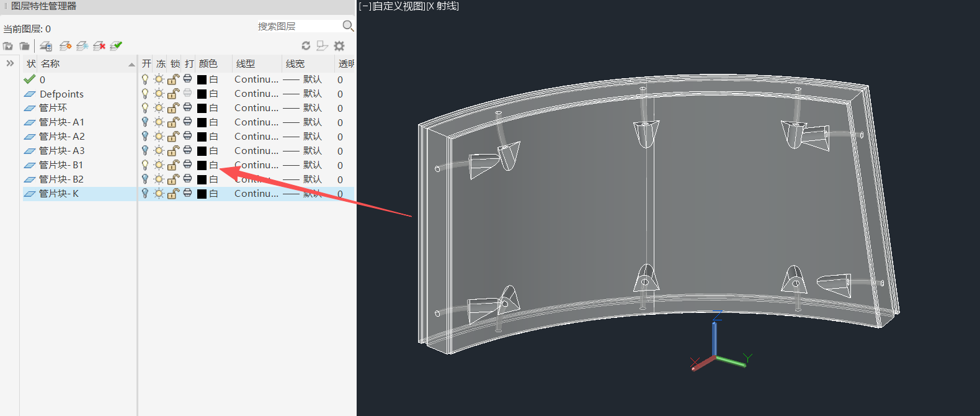Expand the layer filter tree chevron
The width and height of the screenshot is (980, 416).
(10, 63)
